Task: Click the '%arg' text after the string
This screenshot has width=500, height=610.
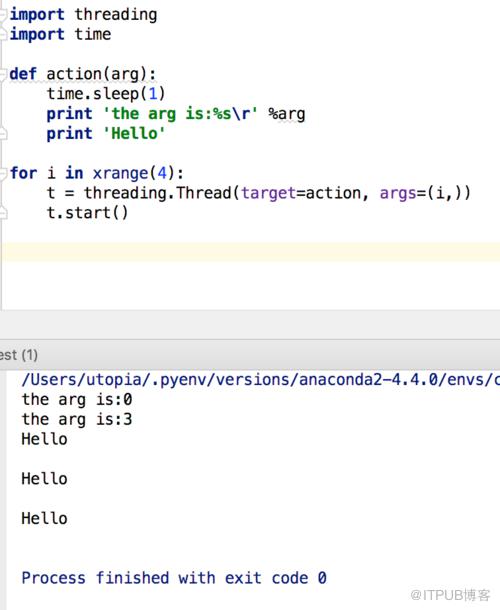Action: [x=286, y=114]
